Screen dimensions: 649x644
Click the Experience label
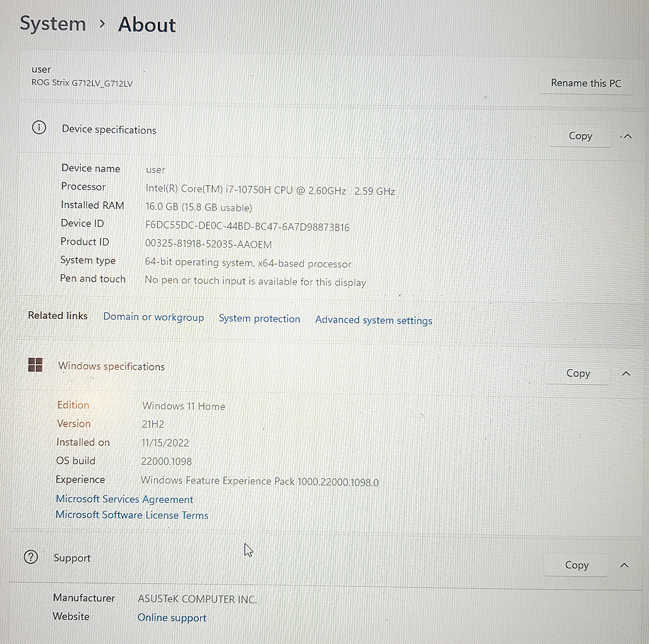[81, 479]
